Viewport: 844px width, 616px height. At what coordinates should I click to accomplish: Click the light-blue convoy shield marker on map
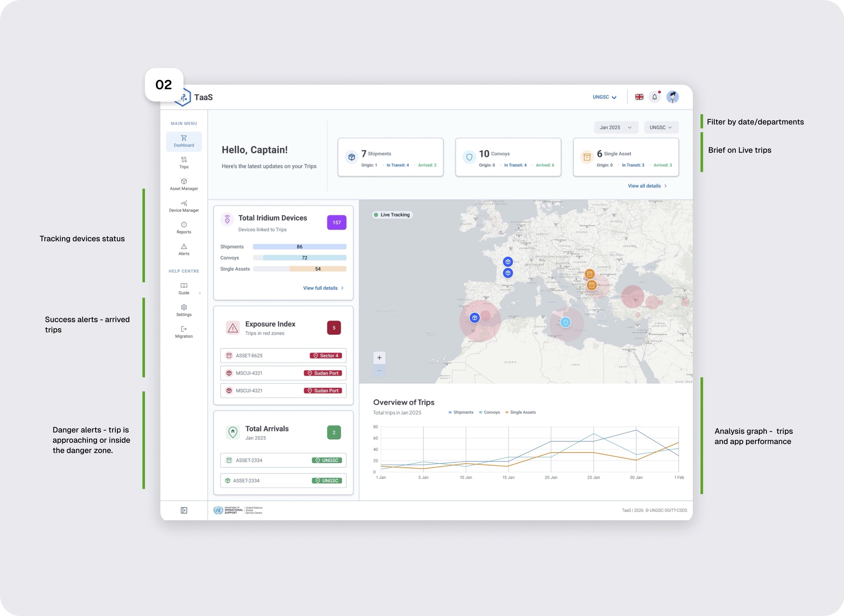pos(566,322)
